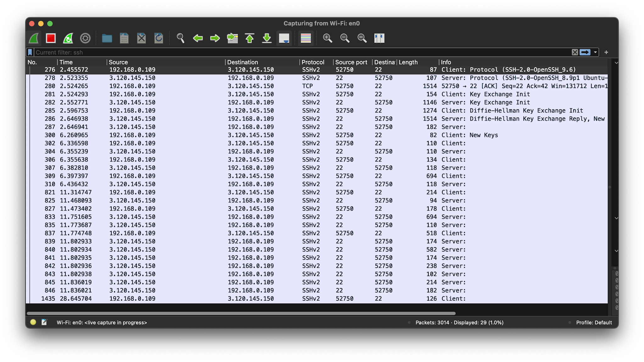This screenshot has height=362, width=644.
Task: Restart the current capture
Action: [68, 38]
